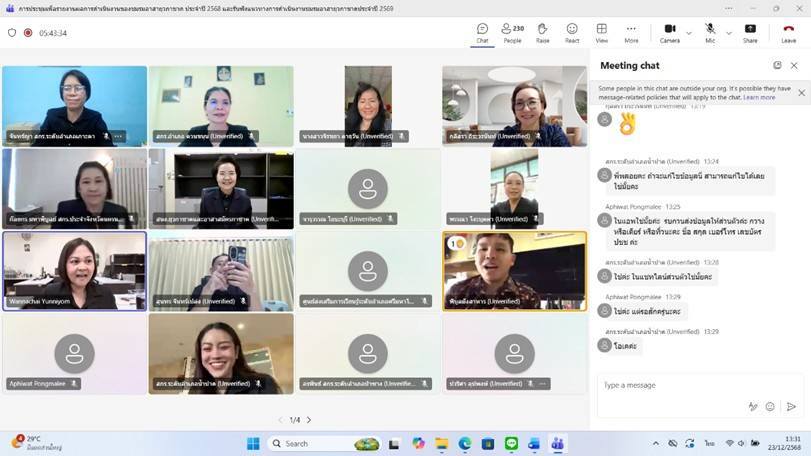Unmute the Mic

pos(709,32)
